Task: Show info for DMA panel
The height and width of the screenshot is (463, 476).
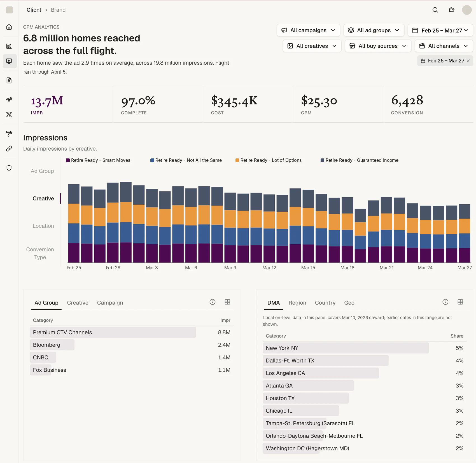Action: [x=445, y=302]
